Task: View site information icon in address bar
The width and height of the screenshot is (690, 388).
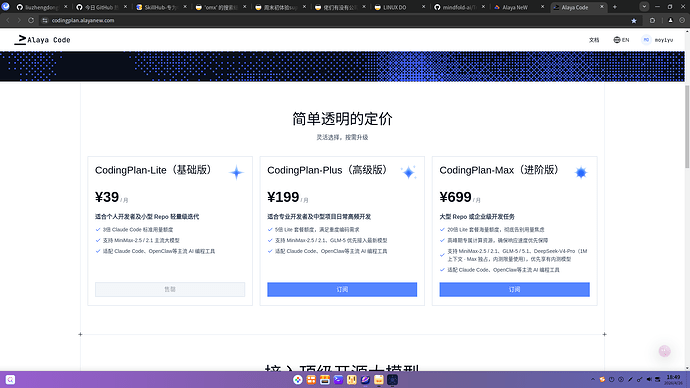Action: click(45, 20)
